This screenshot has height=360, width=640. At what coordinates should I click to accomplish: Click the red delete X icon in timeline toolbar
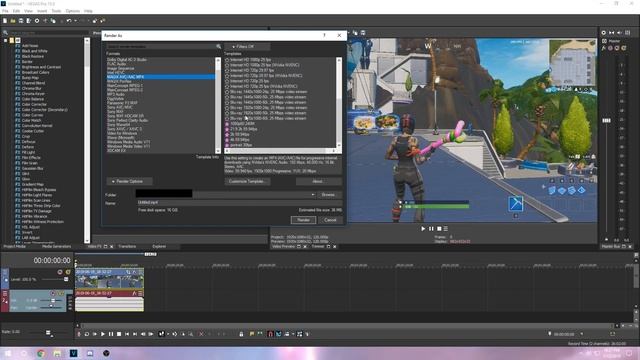[x=201, y=334]
